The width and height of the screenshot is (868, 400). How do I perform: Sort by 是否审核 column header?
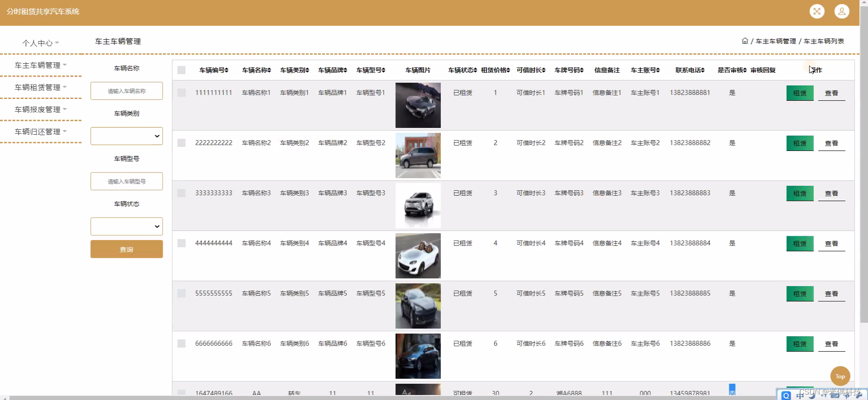pos(732,70)
